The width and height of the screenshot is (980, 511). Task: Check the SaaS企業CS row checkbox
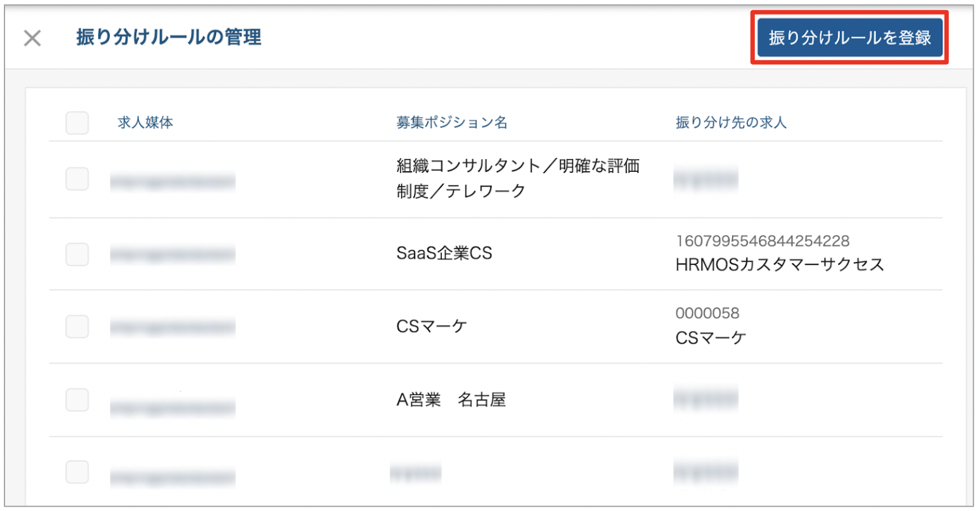(77, 254)
